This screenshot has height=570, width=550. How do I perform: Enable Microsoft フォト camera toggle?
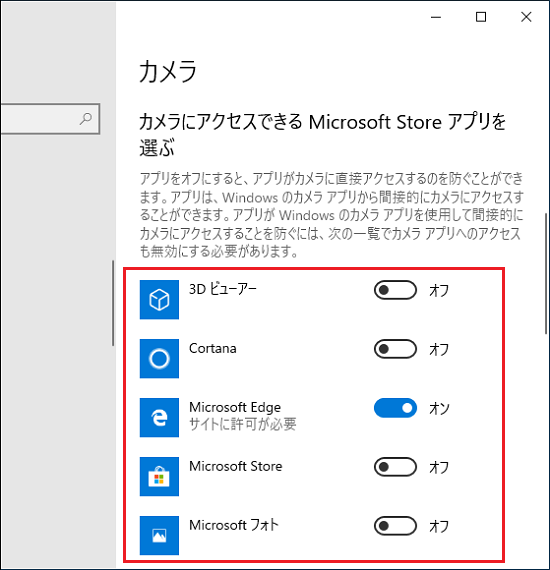tap(395, 526)
